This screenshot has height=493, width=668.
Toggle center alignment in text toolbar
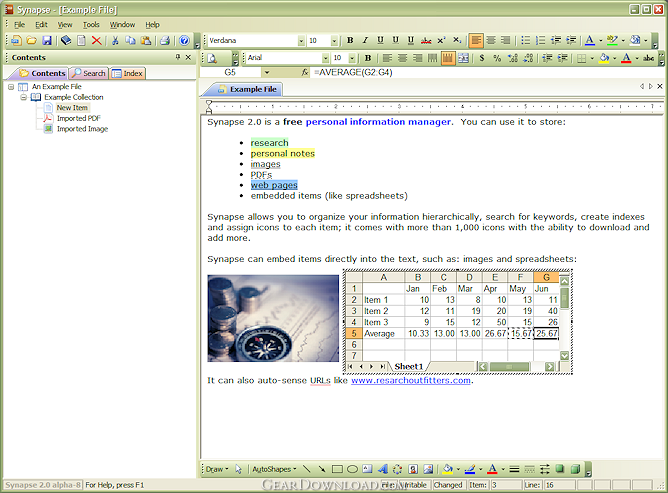pyautogui.click(x=491, y=40)
